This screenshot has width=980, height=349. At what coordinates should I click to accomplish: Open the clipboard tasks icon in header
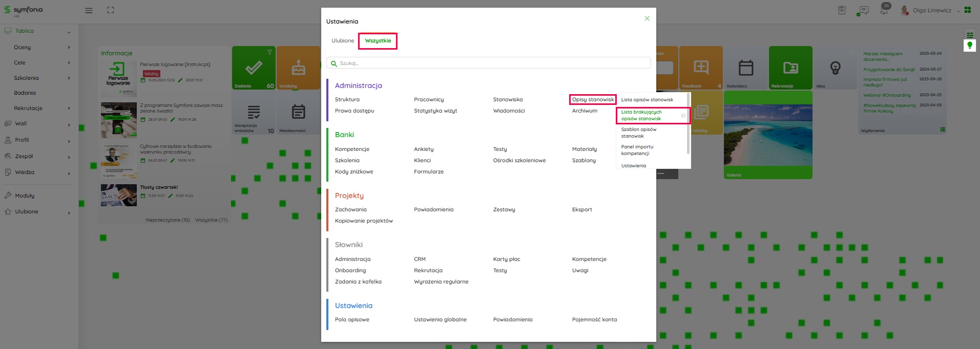pyautogui.click(x=842, y=10)
